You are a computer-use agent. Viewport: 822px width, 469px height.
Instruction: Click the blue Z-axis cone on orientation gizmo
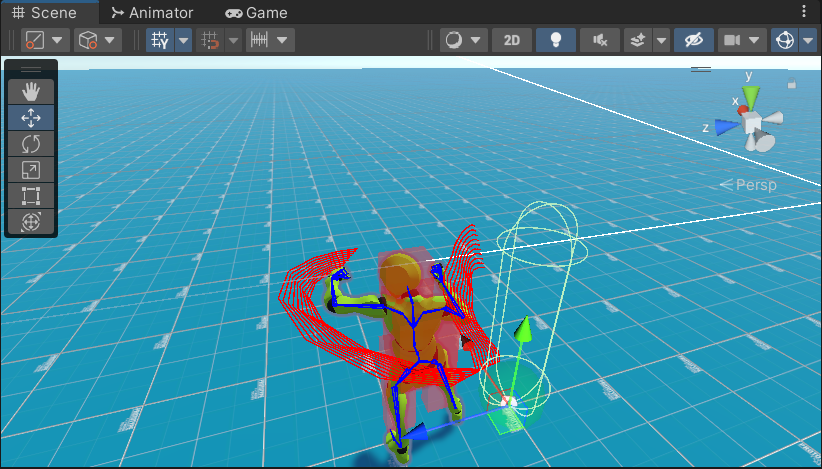click(x=727, y=126)
